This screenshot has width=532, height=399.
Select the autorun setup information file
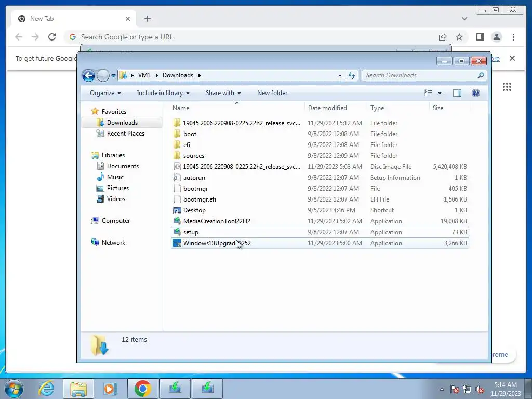[x=320, y=178]
